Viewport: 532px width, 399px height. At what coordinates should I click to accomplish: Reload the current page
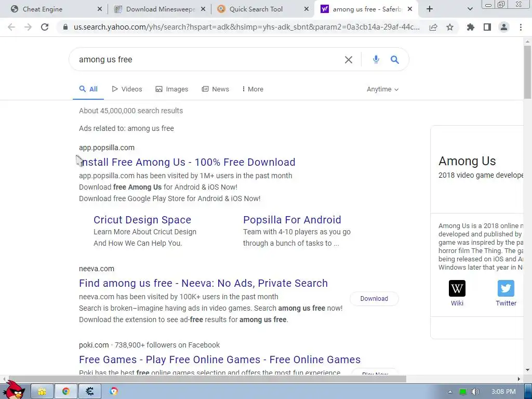pyautogui.click(x=45, y=27)
